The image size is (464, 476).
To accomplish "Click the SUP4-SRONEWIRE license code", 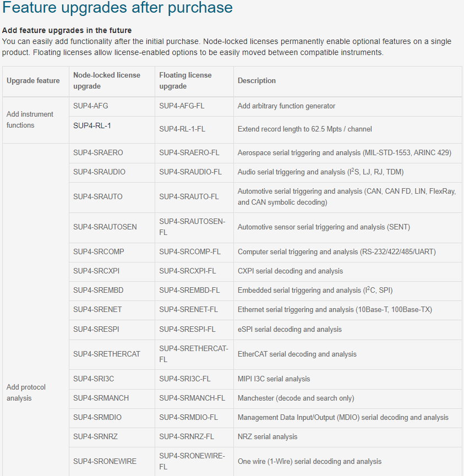I will click(105, 462).
